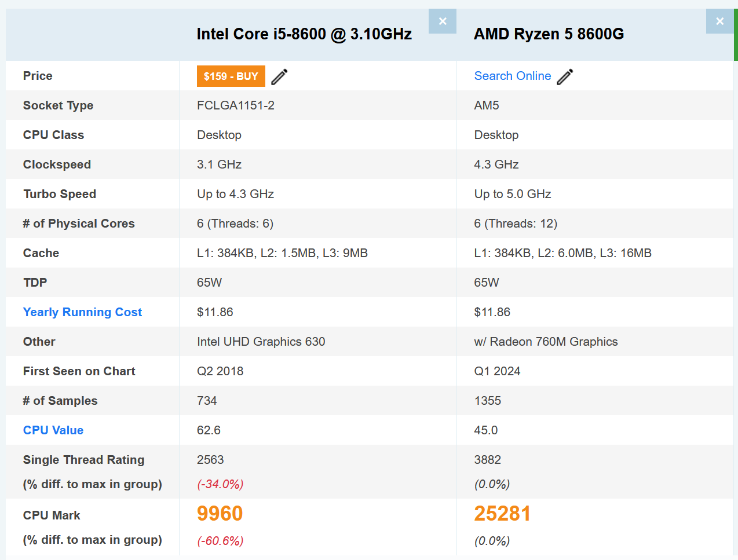Click the Single Thread Rating row label

pos(83,460)
